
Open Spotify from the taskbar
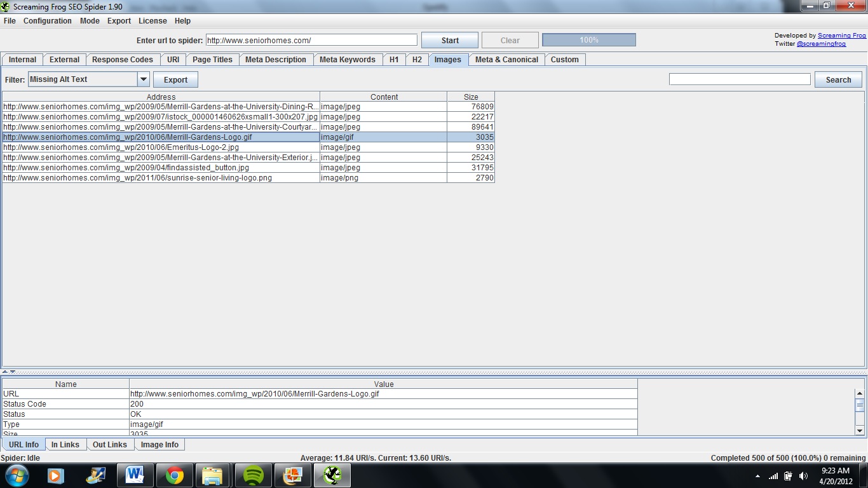click(x=253, y=475)
